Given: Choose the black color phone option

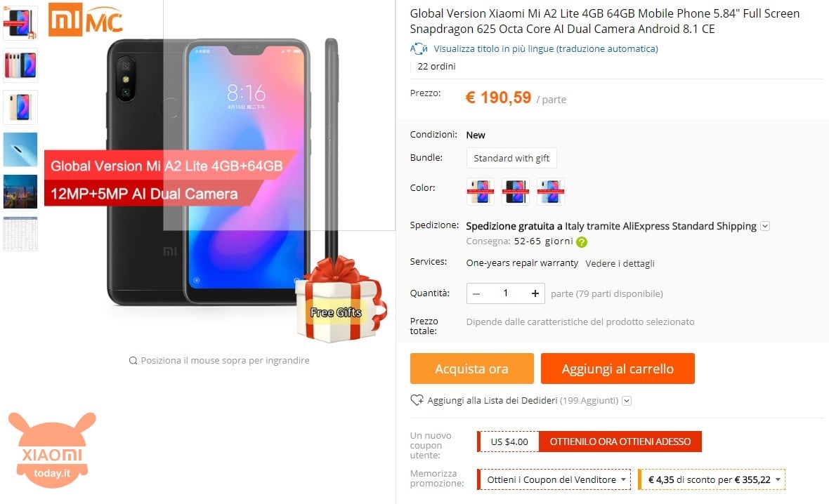Looking at the screenshot, I should click(515, 191).
